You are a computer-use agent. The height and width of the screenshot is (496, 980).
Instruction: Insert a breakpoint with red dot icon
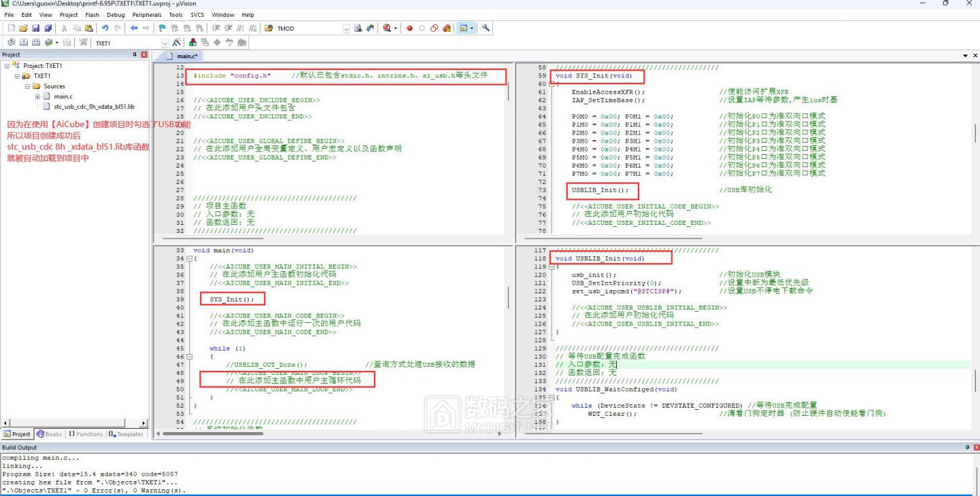point(410,28)
